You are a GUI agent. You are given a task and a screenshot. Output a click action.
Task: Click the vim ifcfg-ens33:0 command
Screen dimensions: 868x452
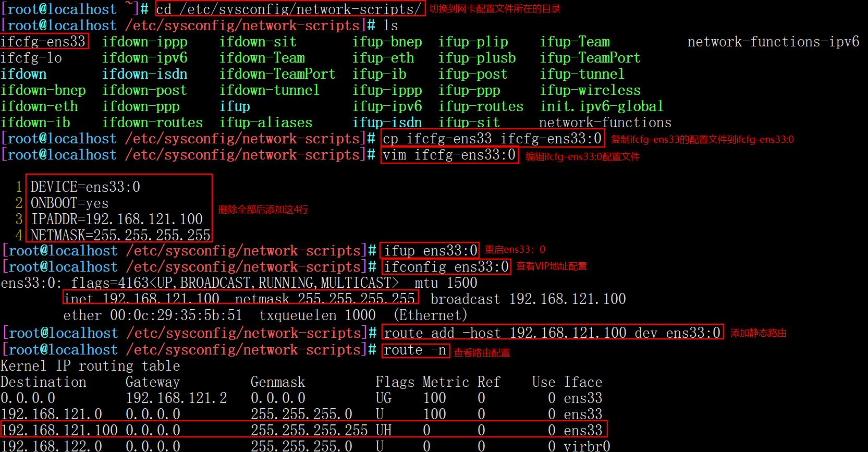449,155
